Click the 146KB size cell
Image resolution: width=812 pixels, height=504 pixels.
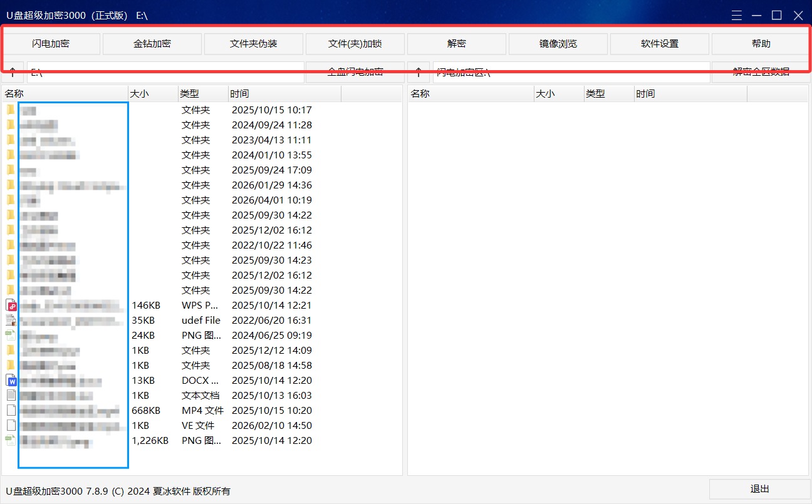(x=146, y=306)
